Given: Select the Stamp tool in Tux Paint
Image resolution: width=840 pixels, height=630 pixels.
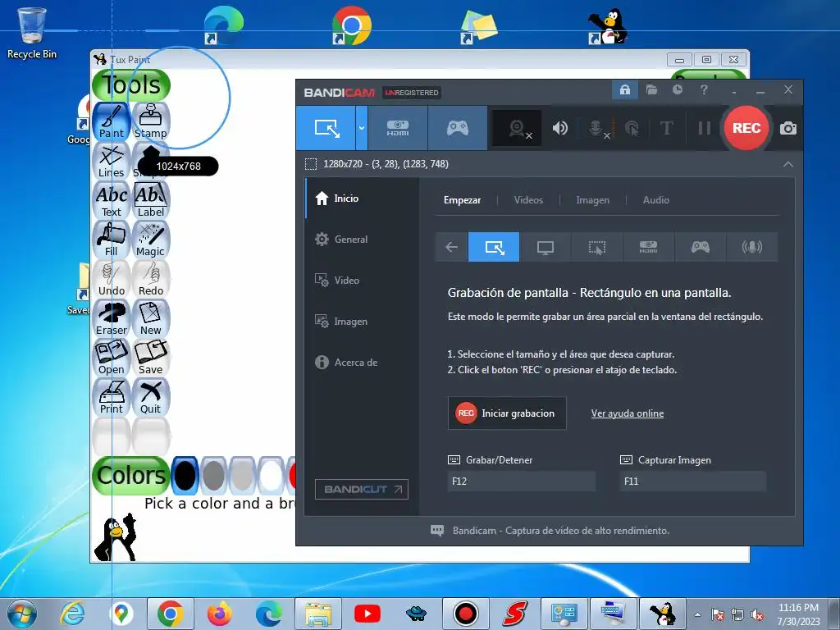Looking at the screenshot, I should coord(151,121).
